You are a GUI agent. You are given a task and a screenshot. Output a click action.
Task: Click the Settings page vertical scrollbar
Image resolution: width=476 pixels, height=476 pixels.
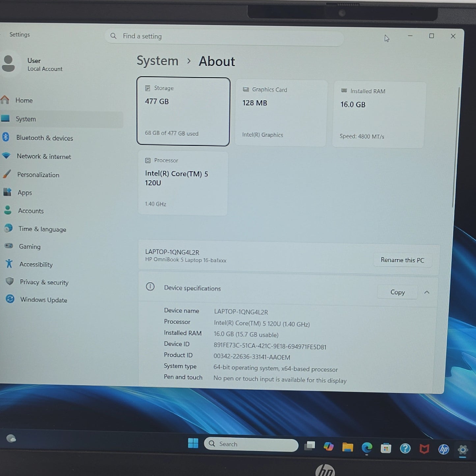(x=456, y=148)
